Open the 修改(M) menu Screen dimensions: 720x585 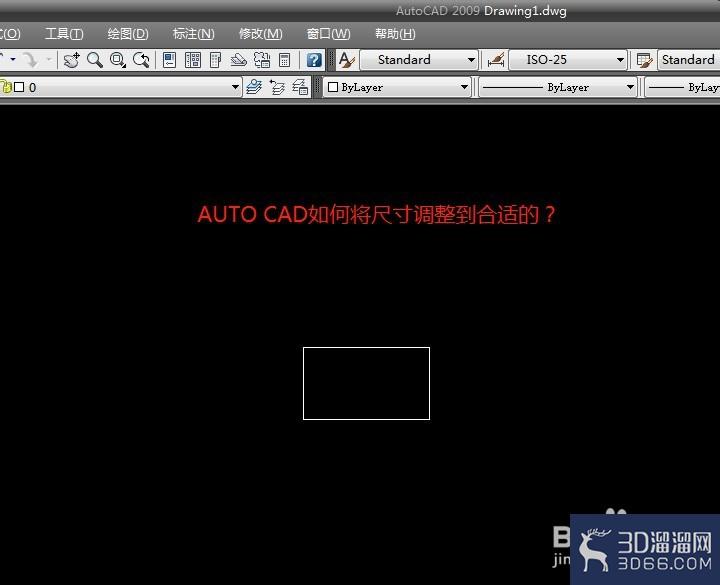coord(260,34)
